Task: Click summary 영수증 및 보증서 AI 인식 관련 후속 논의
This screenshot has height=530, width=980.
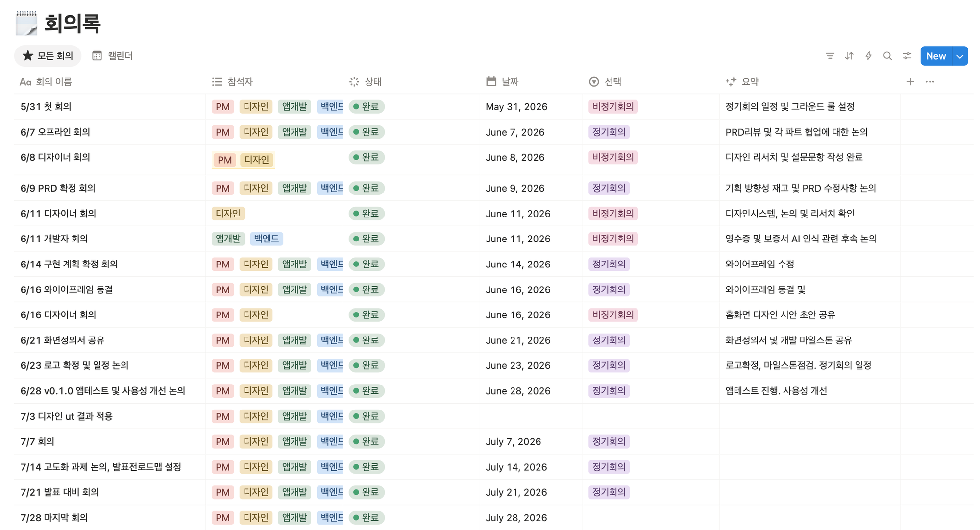Action: [x=801, y=239]
